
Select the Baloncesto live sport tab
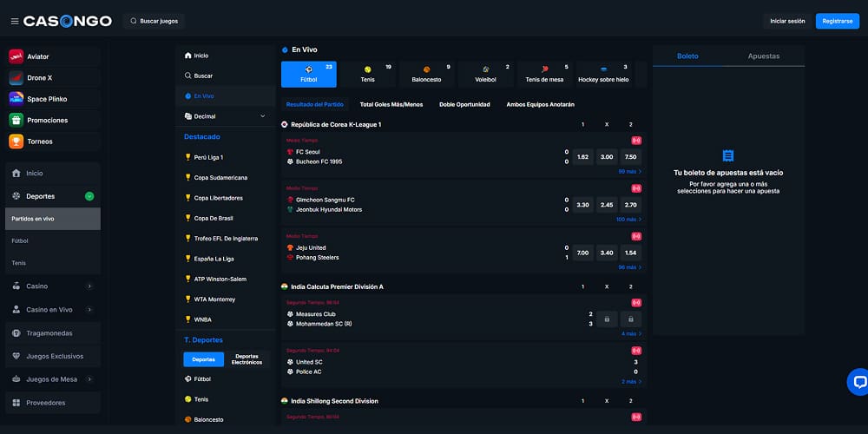[x=427, y=74]
